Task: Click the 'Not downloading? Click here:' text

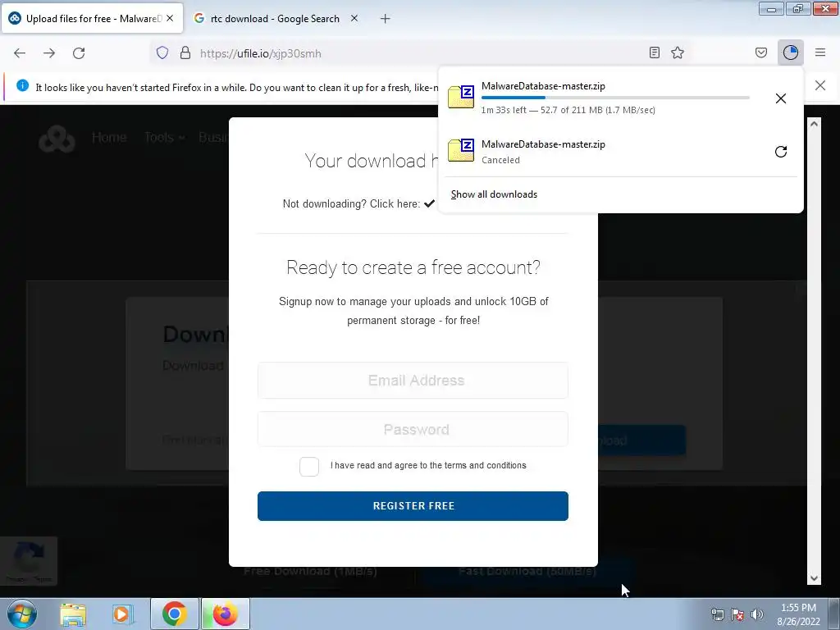Action: tap(351, 204)
